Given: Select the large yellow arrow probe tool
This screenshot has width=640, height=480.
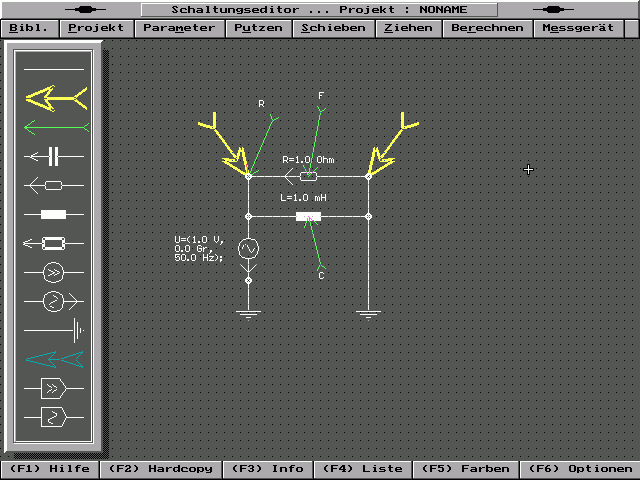Looking at the screenshot, I should (54, 98).
